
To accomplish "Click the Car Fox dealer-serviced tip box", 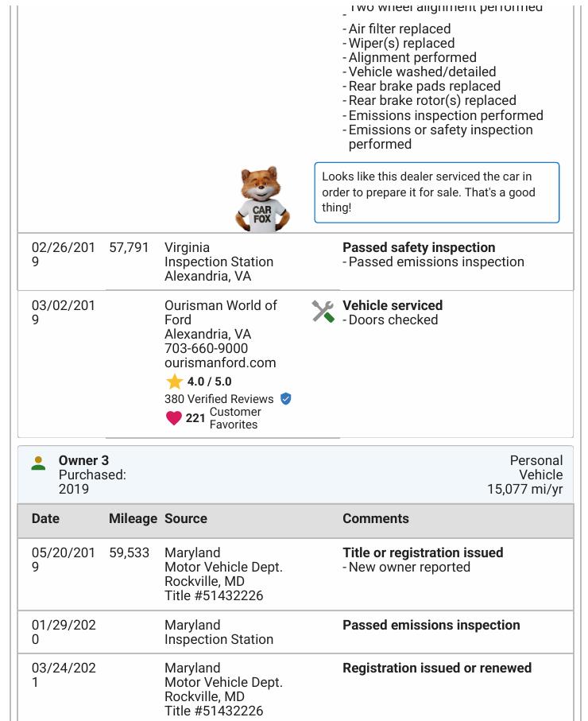I will (x=436, y=192).
